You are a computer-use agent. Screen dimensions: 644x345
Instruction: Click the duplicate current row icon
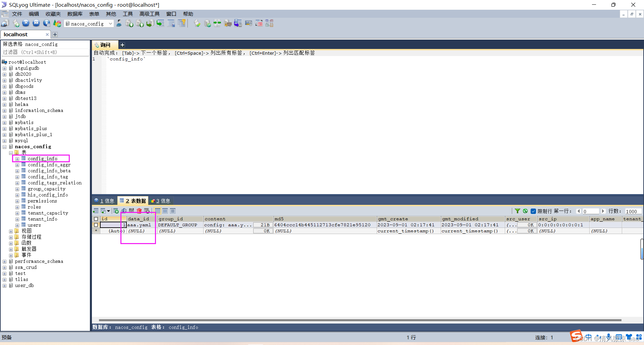(x=124, y=211)
